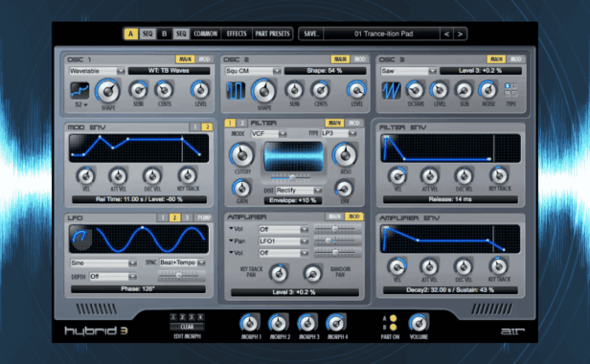Click the filter Gain knob
Image resolution: width=590 pixels, height=364 pixels.
pyautogui.click(x=242, y=188)
